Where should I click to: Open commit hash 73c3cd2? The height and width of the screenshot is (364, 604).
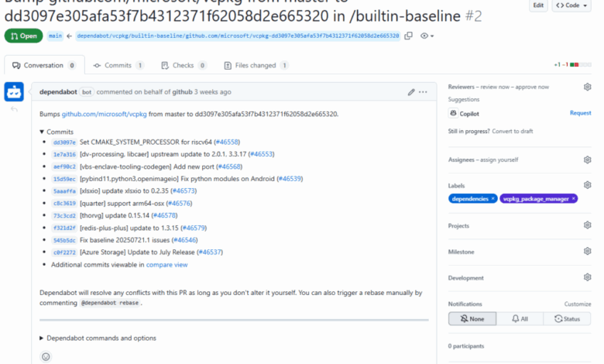pos(64,216)
